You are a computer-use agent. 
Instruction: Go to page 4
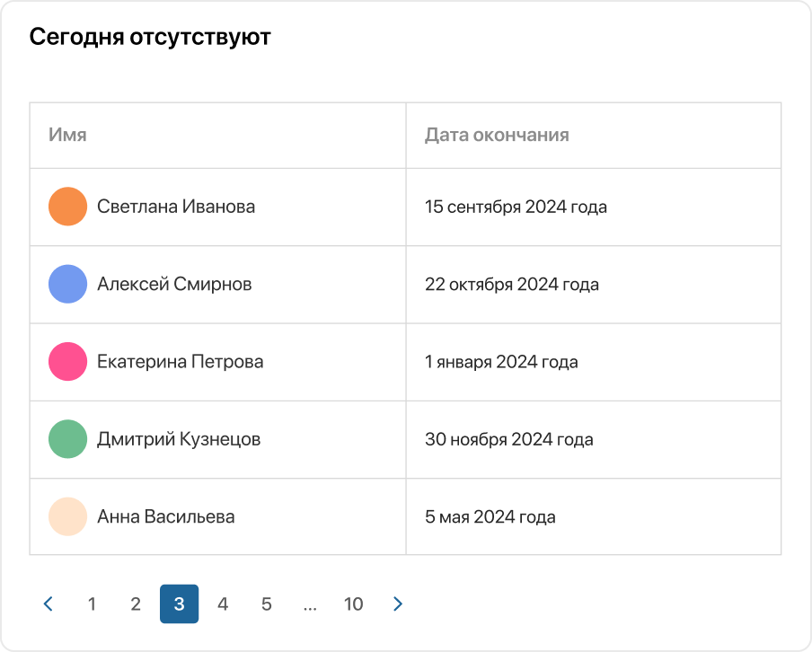(223, 604)
